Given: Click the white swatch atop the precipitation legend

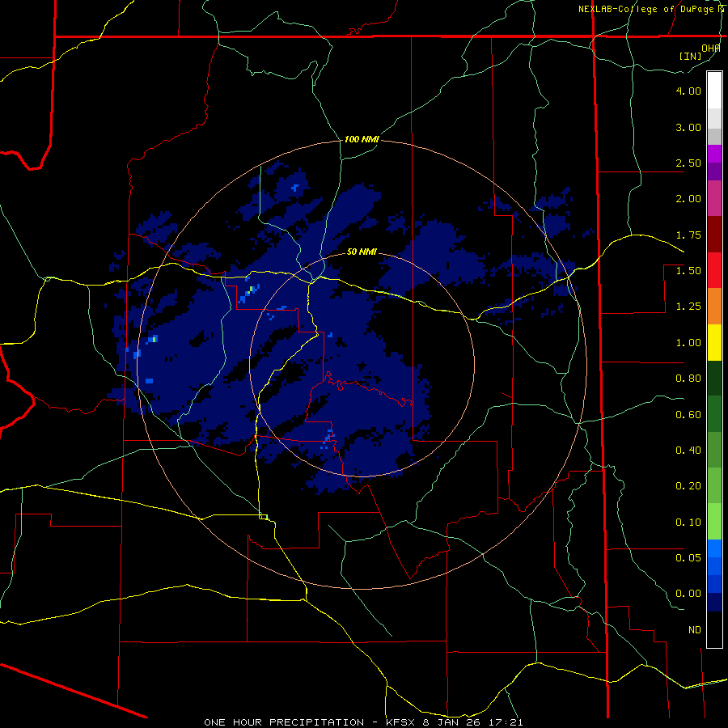Looking at the screenshot, I should (x=714, y=90).
